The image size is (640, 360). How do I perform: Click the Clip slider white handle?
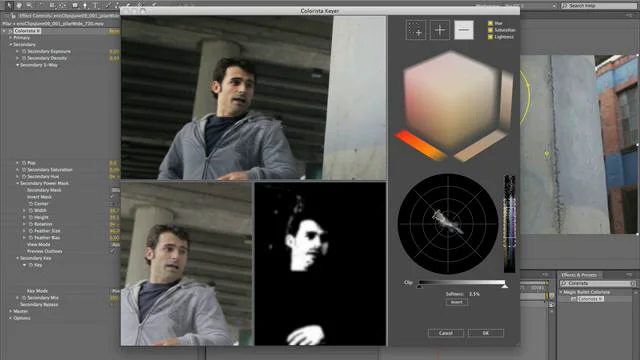(x=505, y=287)
